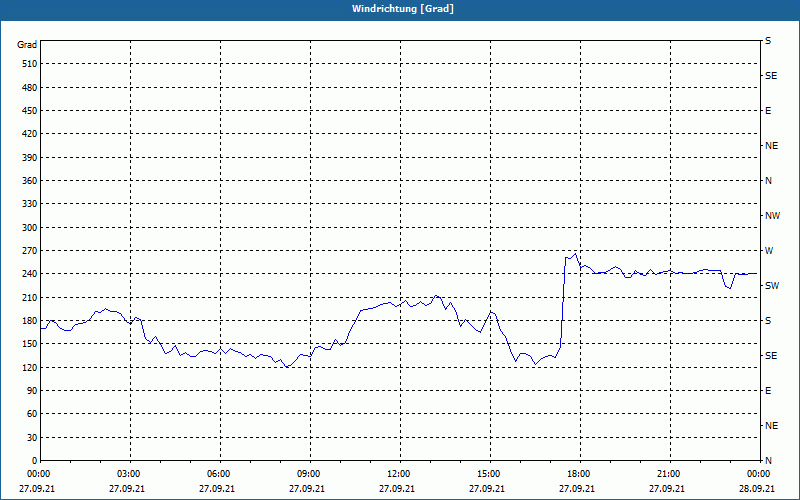Select the 210 y-axis label
Viewport: 800px width, 500px height.
pyautogui.click(x=29, y=297)
